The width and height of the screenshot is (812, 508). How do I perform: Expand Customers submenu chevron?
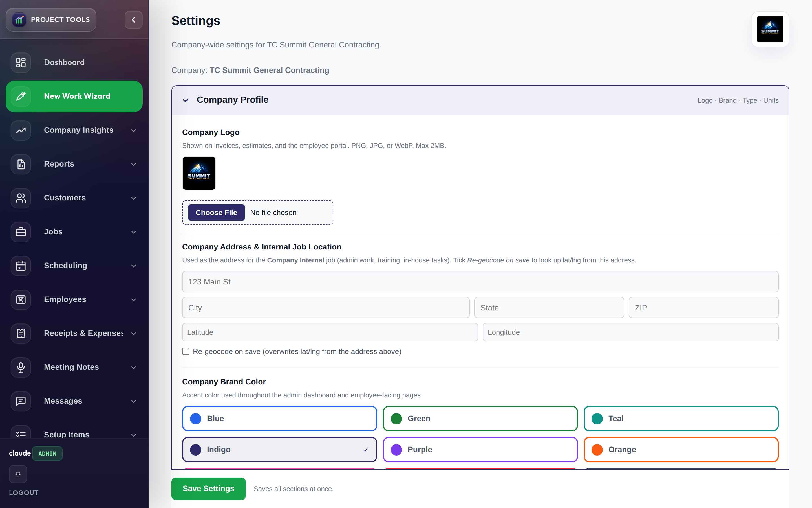click(134, 198)
